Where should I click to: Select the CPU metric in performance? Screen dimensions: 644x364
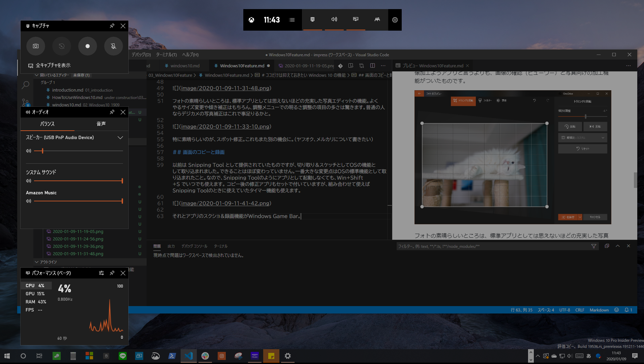[36, 286]
